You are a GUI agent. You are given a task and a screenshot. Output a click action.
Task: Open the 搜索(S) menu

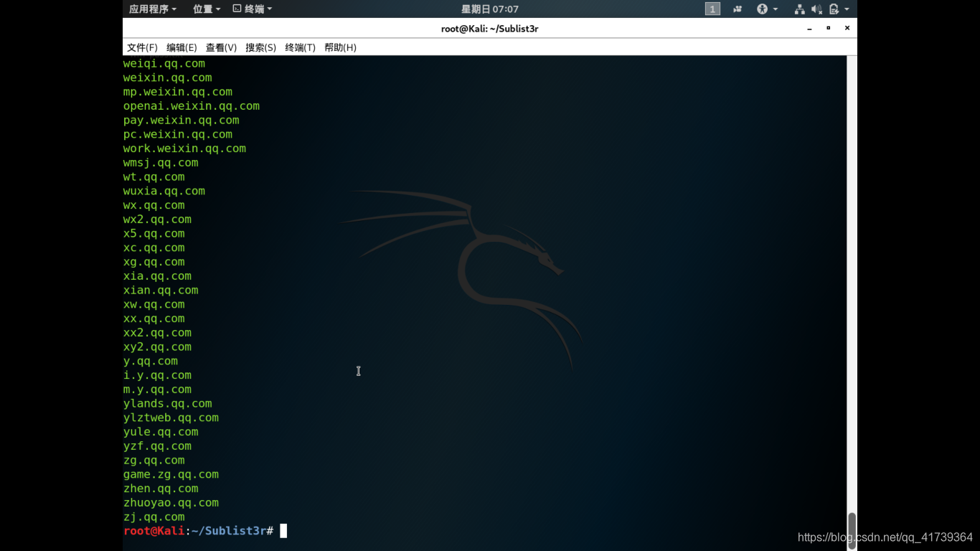point(260,47)
